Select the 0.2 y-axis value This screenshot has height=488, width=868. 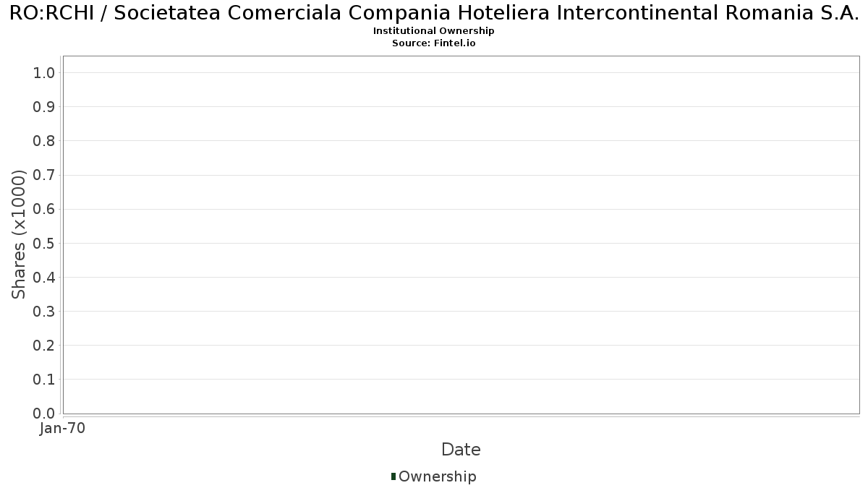tap(44, 346)
